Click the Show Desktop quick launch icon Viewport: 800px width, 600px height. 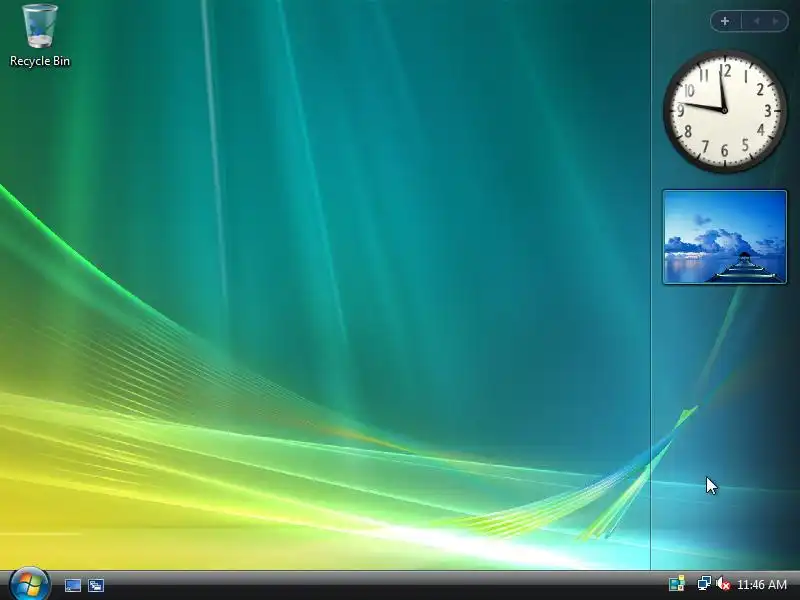[73, 585]
